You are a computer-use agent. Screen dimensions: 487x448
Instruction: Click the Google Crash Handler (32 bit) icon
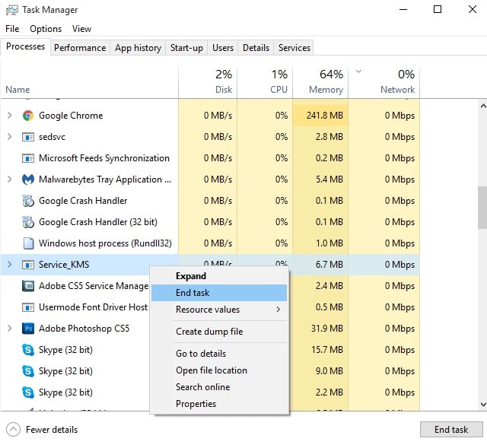point(28,222)
